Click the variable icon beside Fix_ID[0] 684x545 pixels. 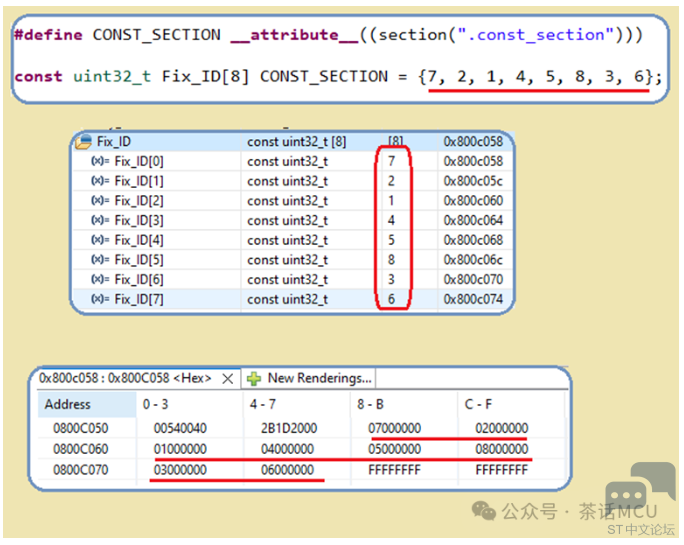[99, 161]
